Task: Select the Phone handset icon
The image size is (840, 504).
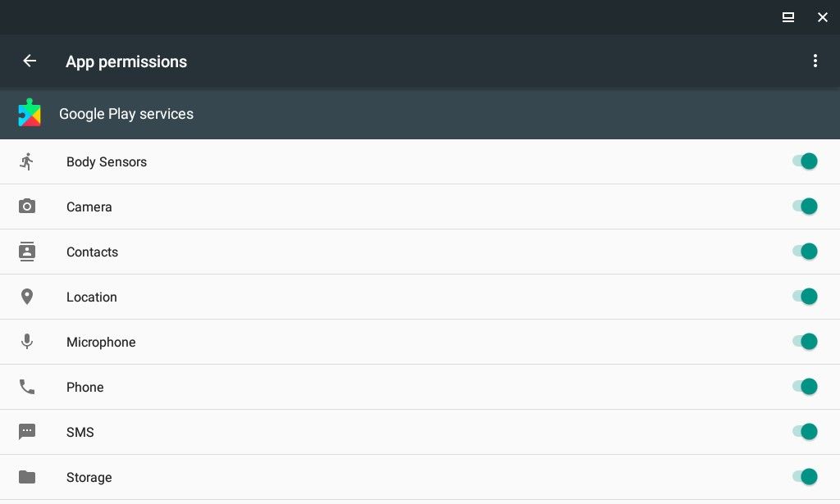Action: [x=27, y=387]
